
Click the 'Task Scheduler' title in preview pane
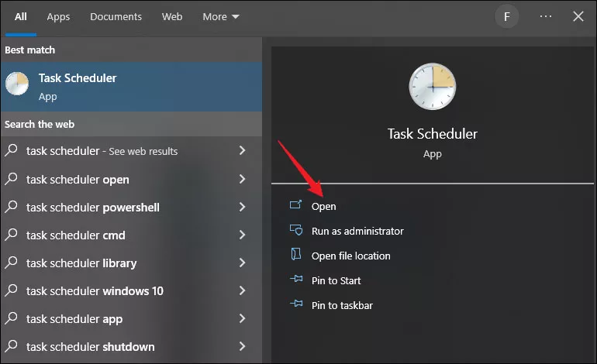pyautogui.click(x=432, y=134)
